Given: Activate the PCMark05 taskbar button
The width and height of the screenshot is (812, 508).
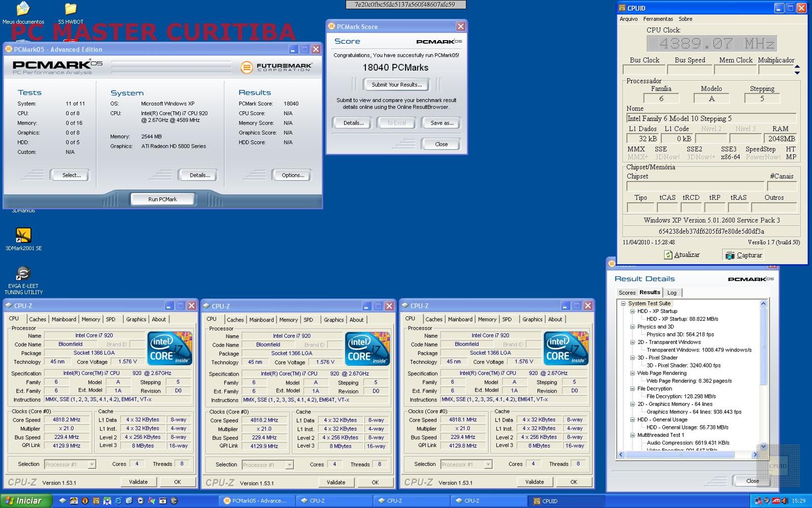Looking at the screenshot, I should pos(256,500).
